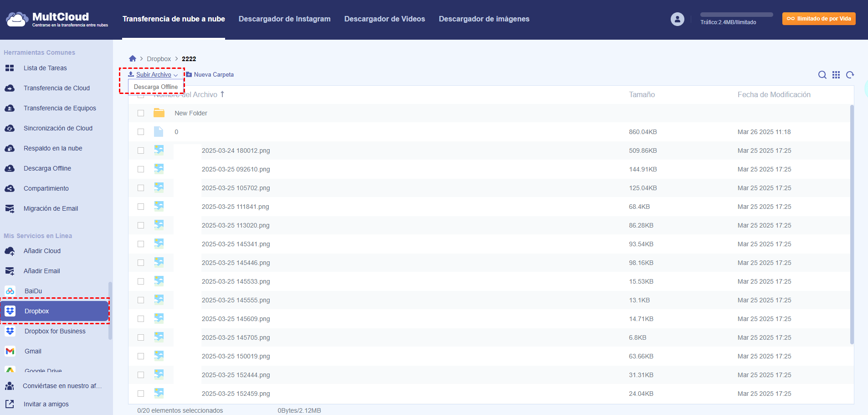Click the Añadir Email icon
Image resolution: width=868 pixels, height=415 pixels.
click(x=10, y=271)
